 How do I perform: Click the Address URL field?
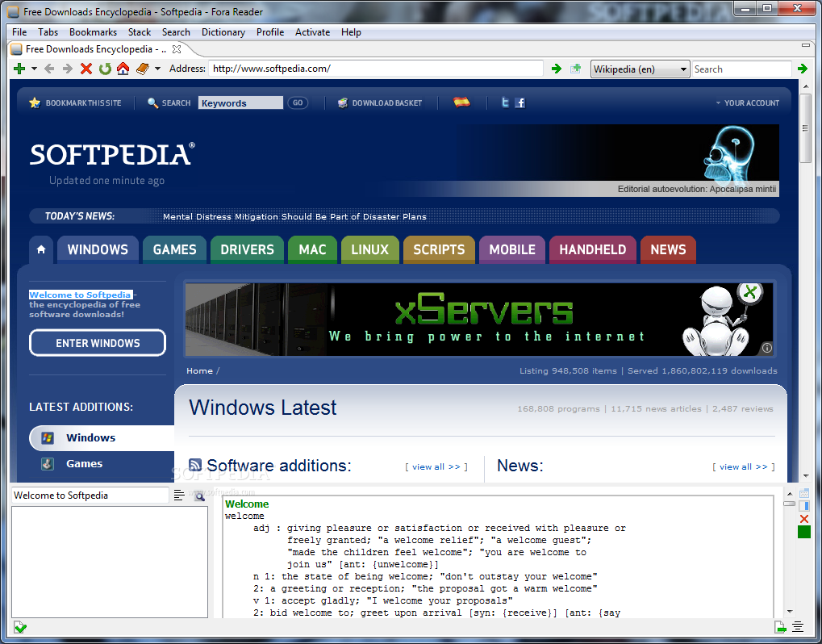click(375, 69)
